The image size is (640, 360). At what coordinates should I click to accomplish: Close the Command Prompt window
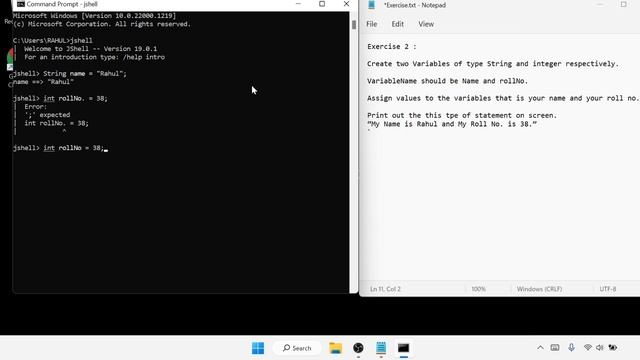tap(346, 4)
